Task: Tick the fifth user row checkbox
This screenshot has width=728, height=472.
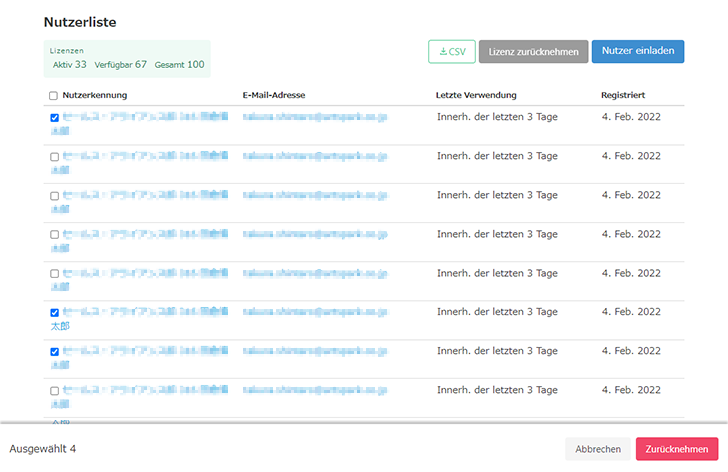Action: click(x=54, y=274)
